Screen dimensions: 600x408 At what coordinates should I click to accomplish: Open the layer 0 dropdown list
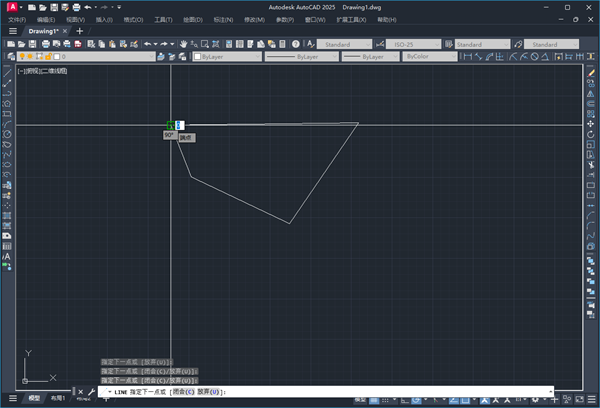[86, 57]
